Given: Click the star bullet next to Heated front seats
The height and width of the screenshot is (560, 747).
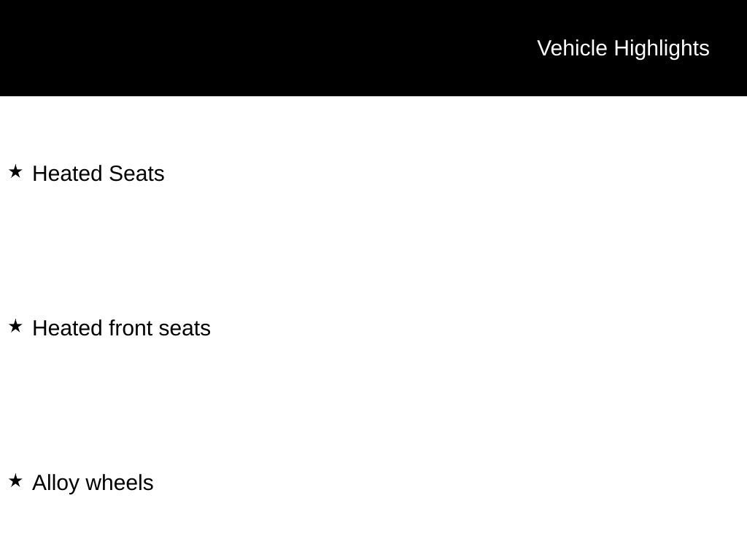Looking at the screenshot, I should coord(15,326).
